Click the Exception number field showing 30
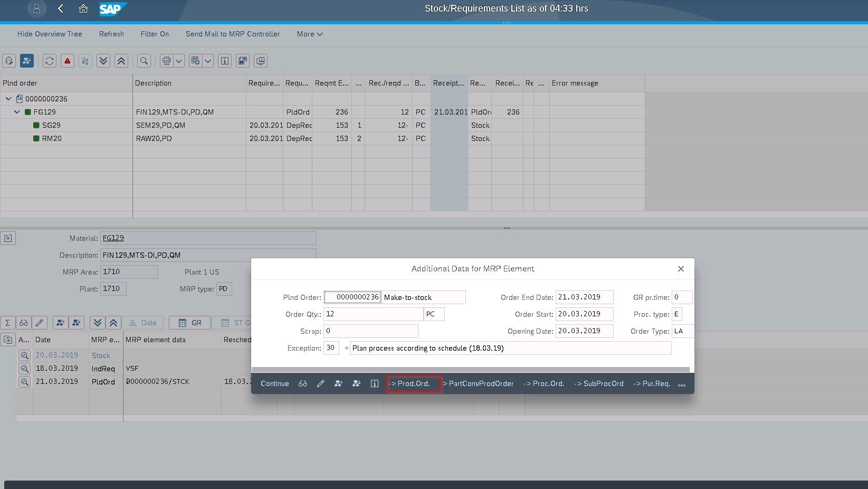 pos(331,348)
